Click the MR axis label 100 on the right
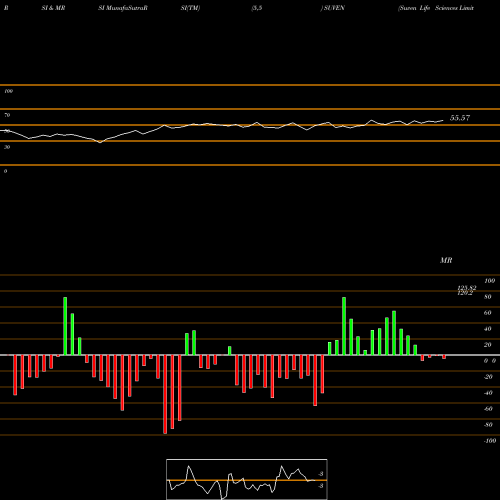 pyautogui.click(x=490, y=281)
